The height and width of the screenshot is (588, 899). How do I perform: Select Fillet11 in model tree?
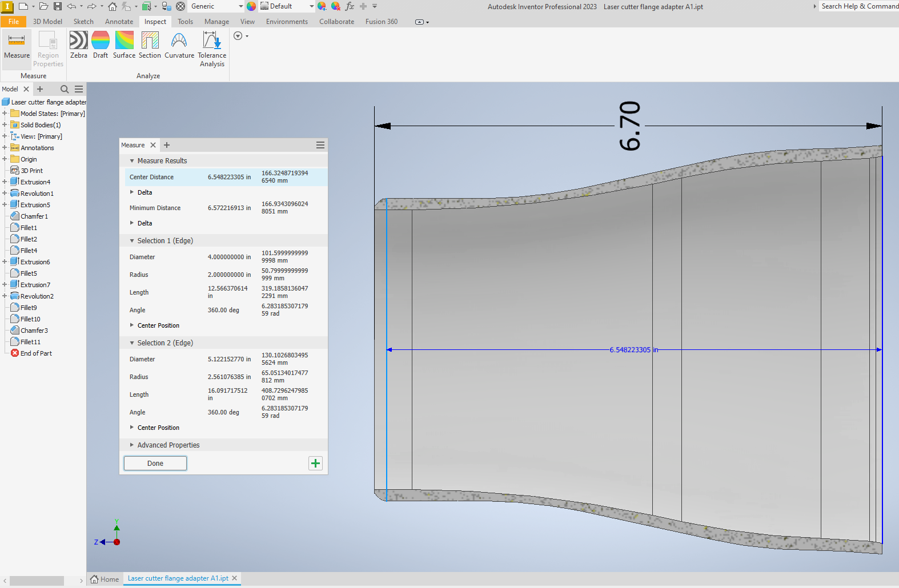(x=30, y=342)
